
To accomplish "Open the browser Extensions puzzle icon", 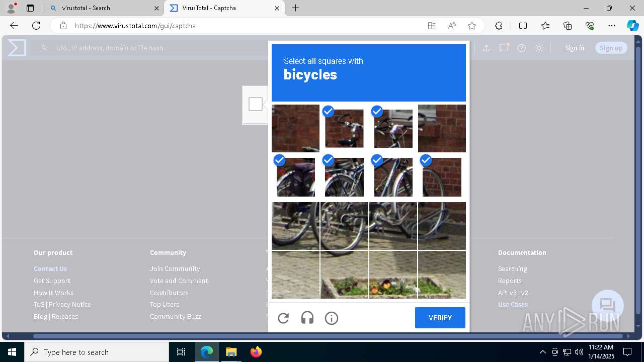I will point(499,26).
